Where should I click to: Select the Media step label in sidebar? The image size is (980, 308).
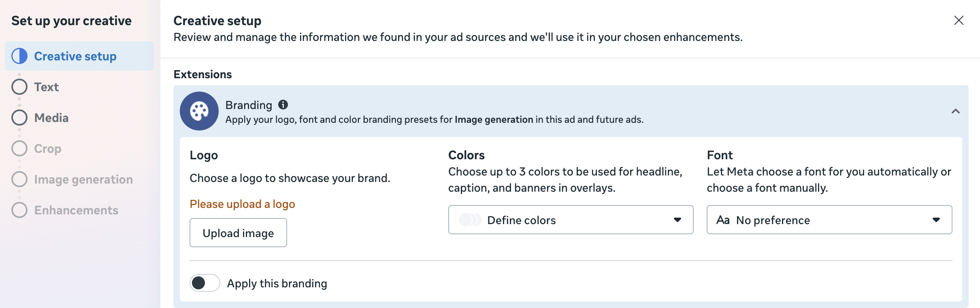click(x=51, y=118)
